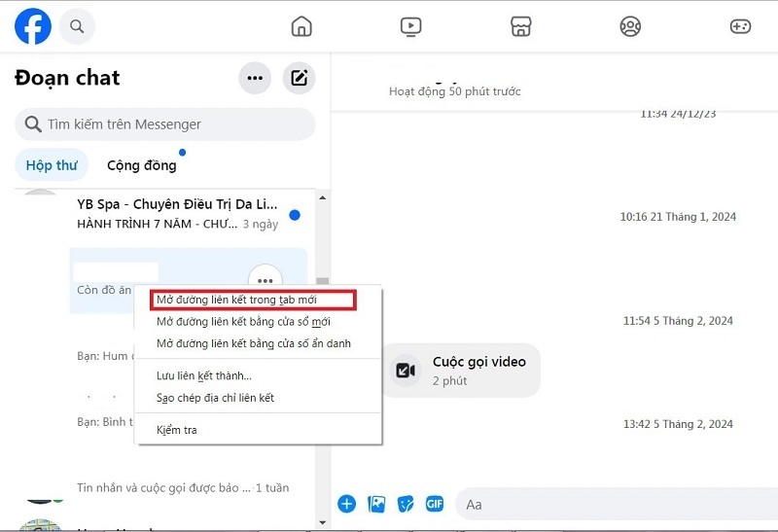Open the GIF picker icon

coord(435,504)
